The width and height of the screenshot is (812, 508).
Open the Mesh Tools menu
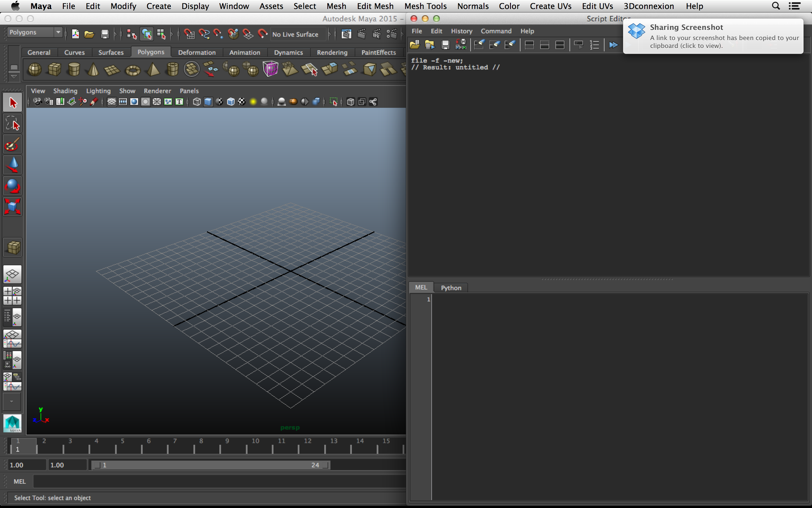click(x=425, y=6)
